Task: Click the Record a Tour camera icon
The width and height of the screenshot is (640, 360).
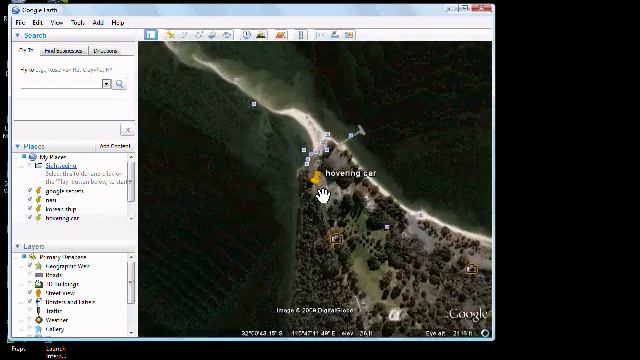Action: (x=227, y=35)
